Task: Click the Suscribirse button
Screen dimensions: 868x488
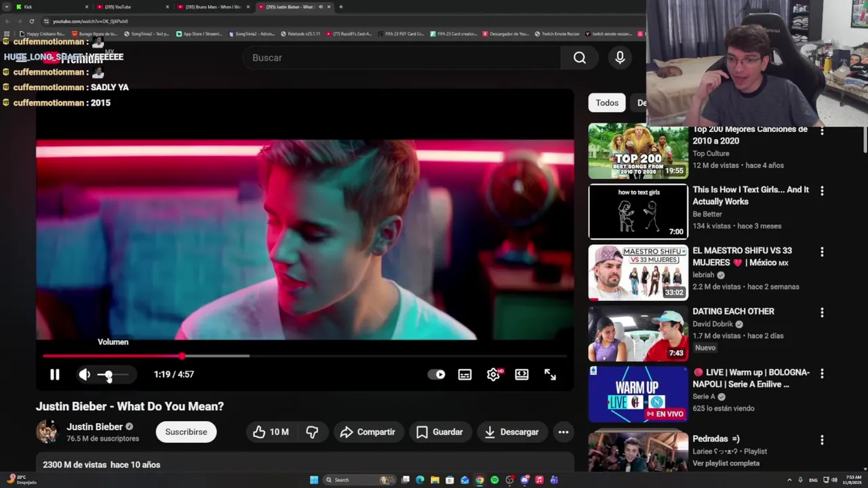Action: (x=186, y=432)
